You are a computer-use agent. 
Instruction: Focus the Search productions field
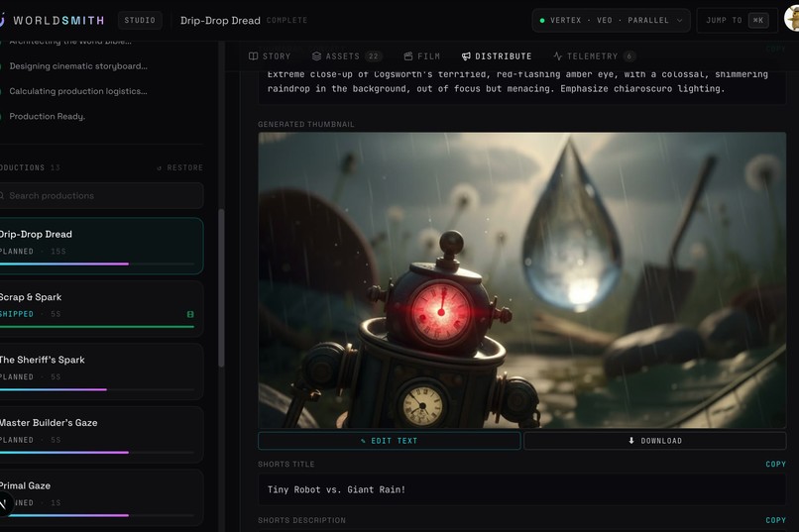(x=100, y=195)
